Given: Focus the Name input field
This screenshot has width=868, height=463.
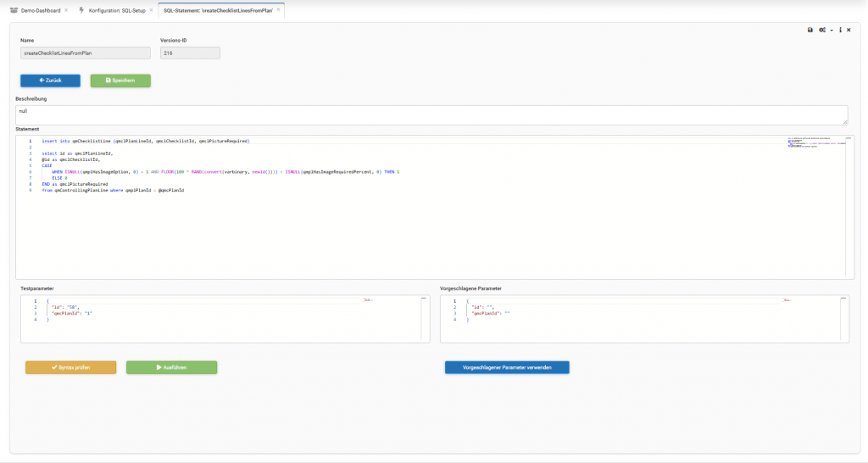Looking at the screenshot, I should click(86, 53).
